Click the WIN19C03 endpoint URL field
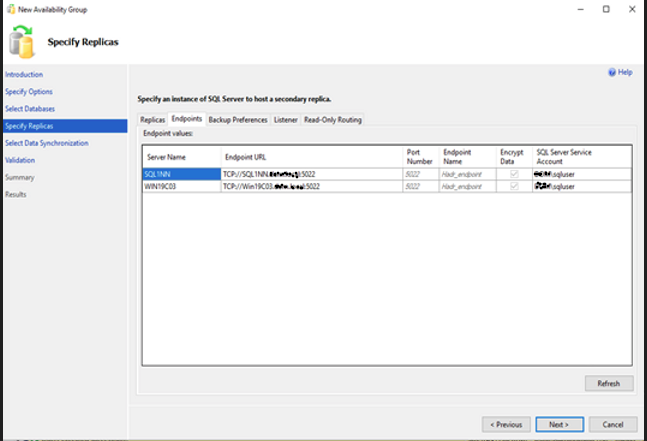The height and width of the screenshot is (441, 647). click(x=310, y=186)
